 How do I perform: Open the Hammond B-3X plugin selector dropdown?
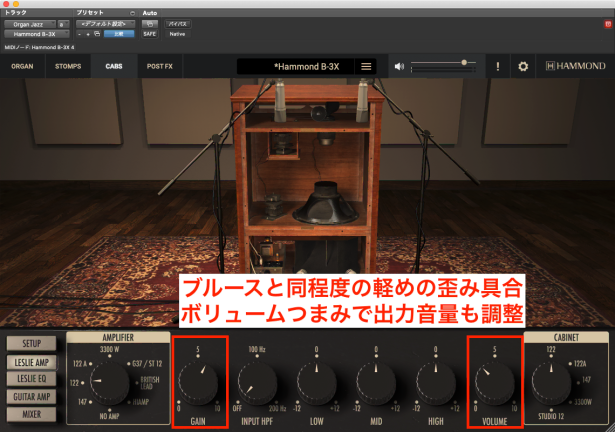click(x=35, y=33)
